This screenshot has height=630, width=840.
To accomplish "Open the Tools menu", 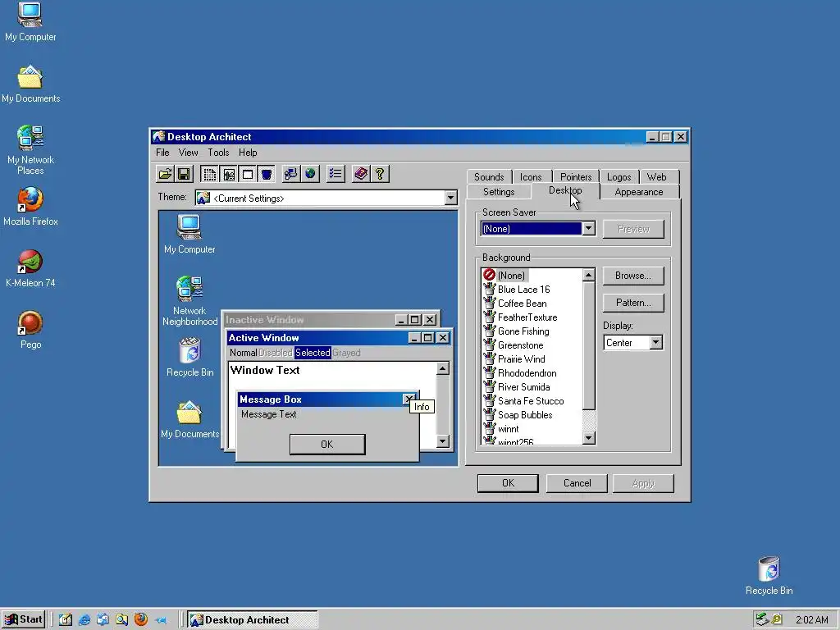I will click(x=218, y=153).
